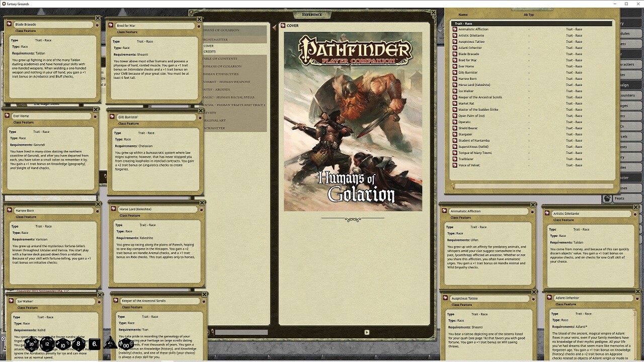Go to next reference page
Screen dimensions: 644x362
click(367, 332)
